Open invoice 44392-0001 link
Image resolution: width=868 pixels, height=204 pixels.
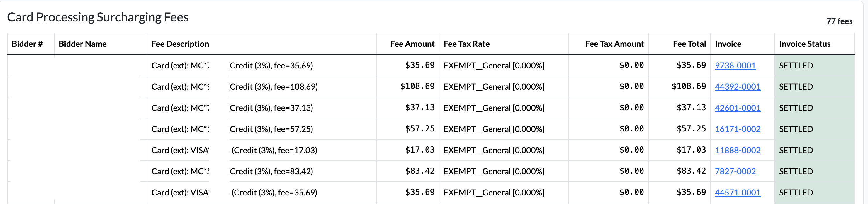click(737, 87)
